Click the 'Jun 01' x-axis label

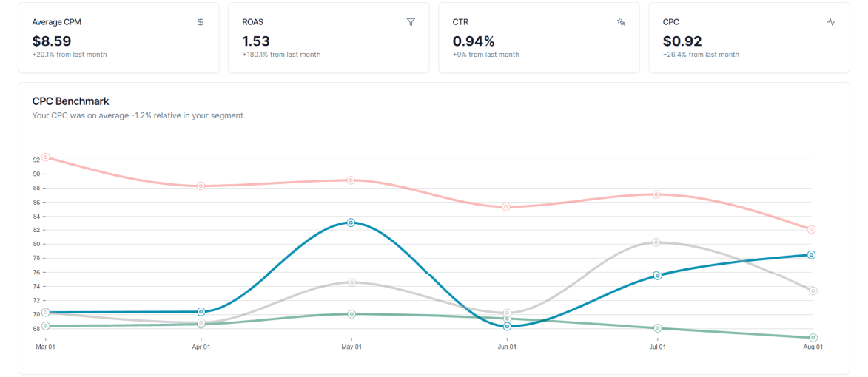pyautogui.click(x=507, y=347)
